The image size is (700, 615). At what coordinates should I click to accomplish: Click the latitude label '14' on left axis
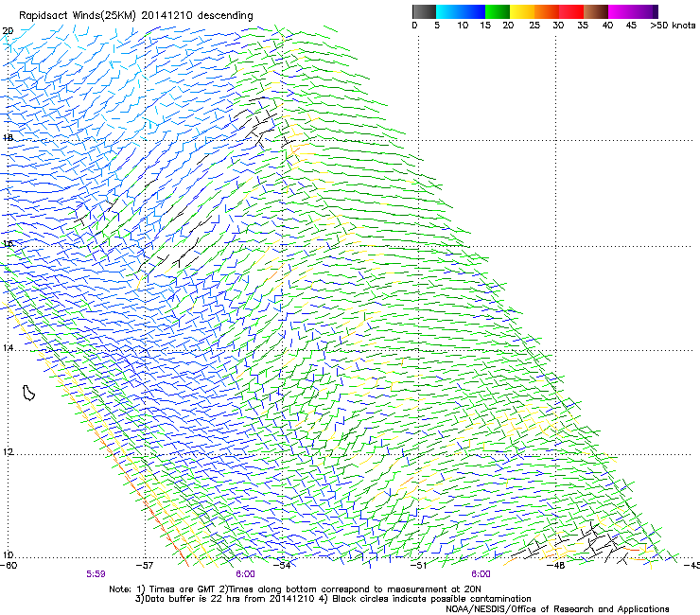(8, 347)
